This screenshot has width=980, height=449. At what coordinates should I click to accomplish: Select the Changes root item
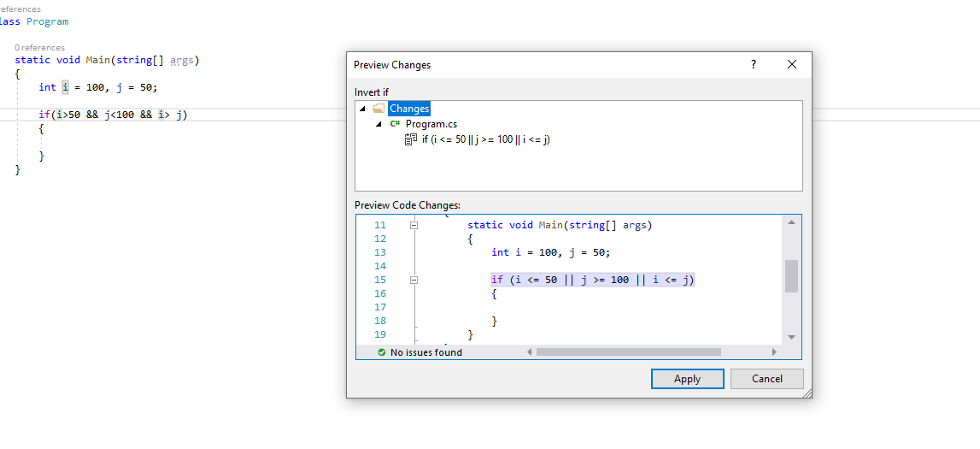409,109
